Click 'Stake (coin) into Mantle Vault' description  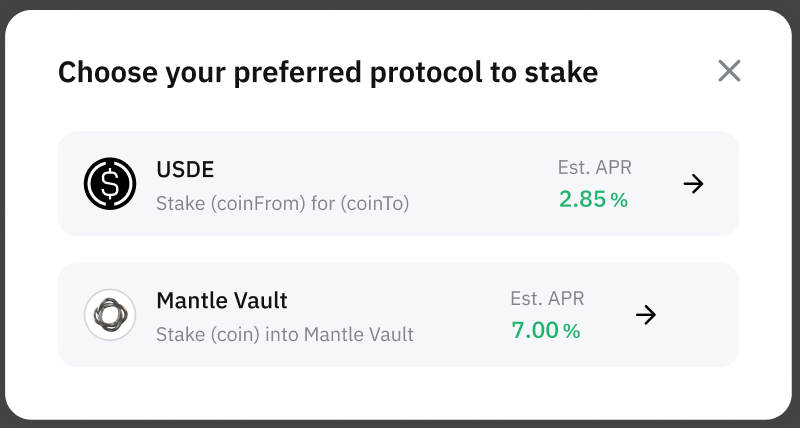(285, 335)
